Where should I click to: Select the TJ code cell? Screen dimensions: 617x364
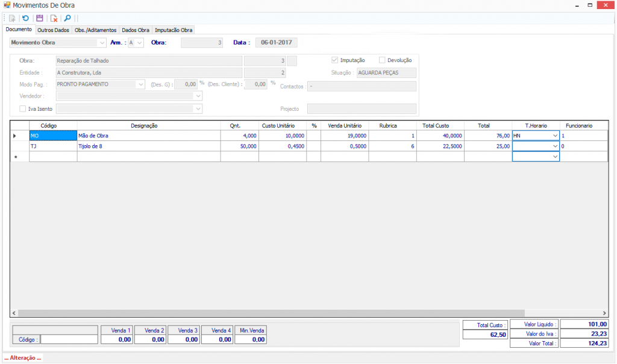53,146
